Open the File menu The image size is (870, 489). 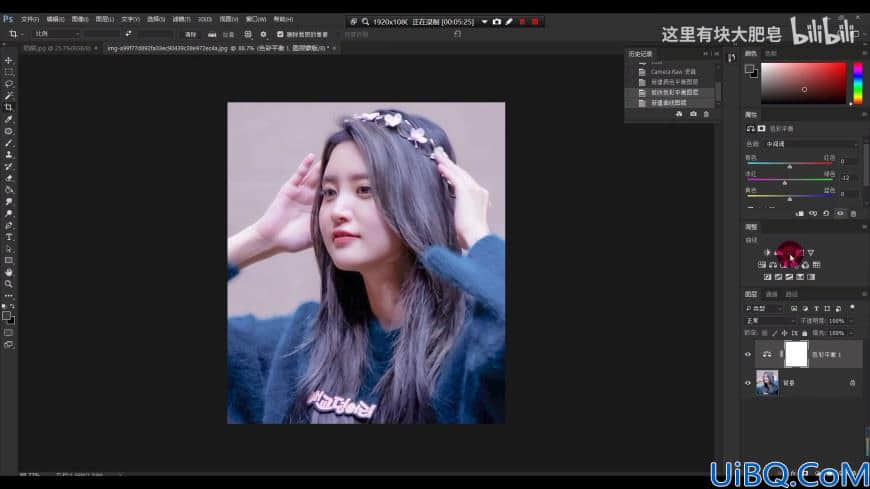pos(29,19)
